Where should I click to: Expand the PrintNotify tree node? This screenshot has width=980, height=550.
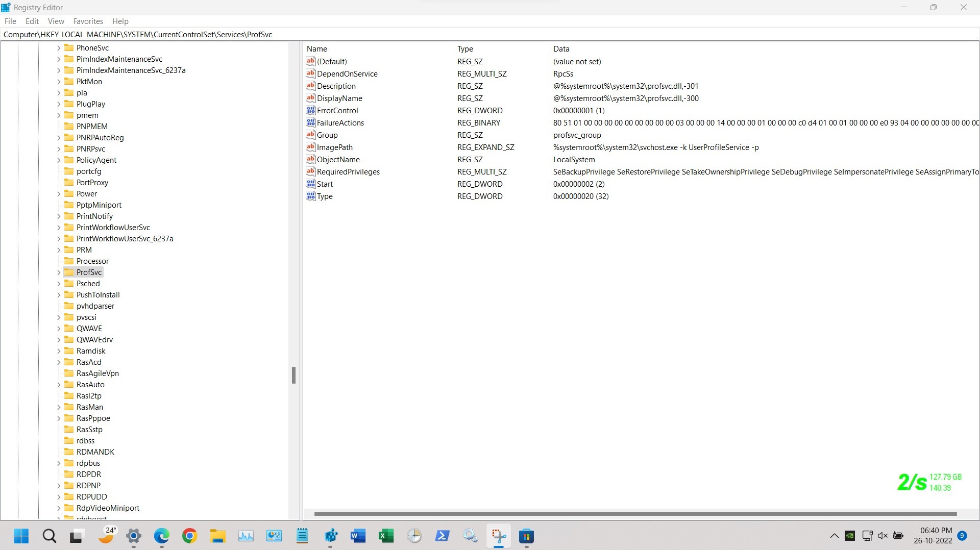[x=58, y=216]
